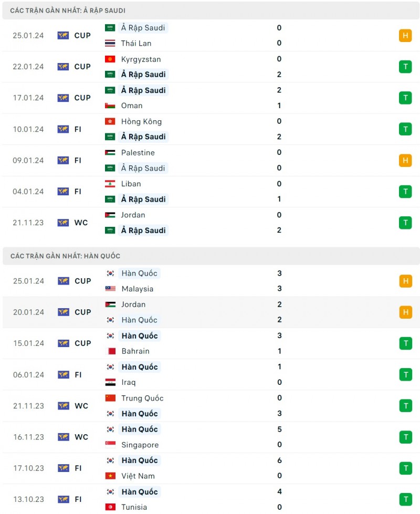Screen dimensions: 420x514
Task: Click the green T badge for Oman match
Action: click(405, 98)
